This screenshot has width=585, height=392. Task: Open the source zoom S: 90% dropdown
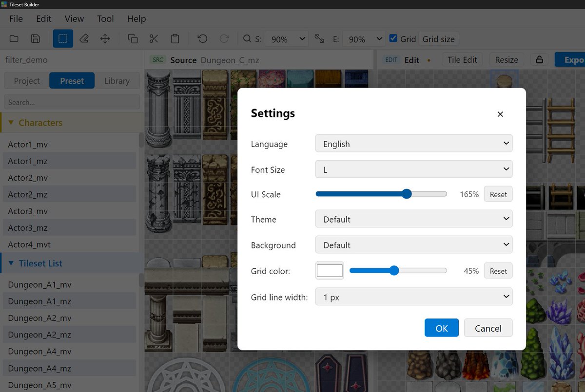point(286,39)
